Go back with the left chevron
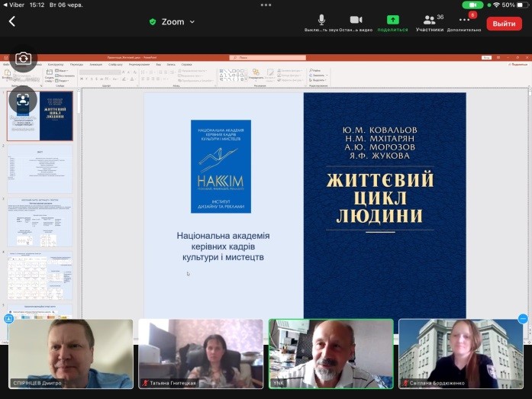This screenshot has height=399, width=532. pyautogui.click(x=12, y=22)
